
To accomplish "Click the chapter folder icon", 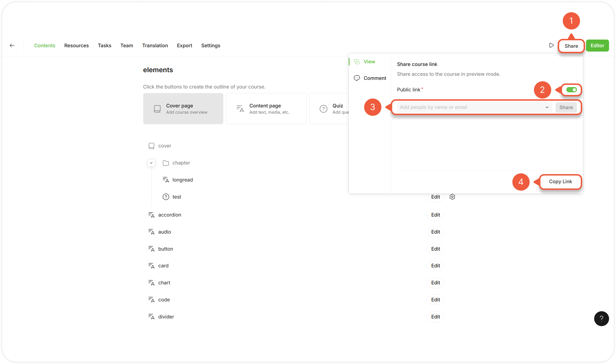I will coord(166,163).
